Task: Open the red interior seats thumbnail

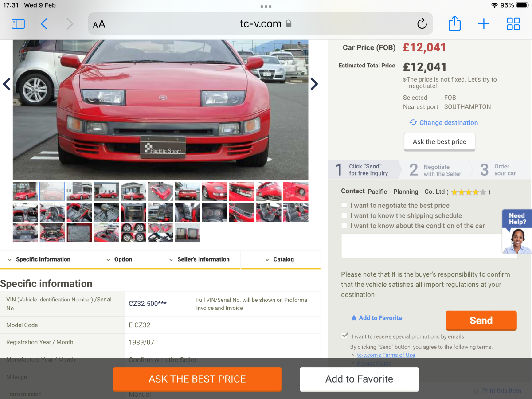Action: pos(268,212)
